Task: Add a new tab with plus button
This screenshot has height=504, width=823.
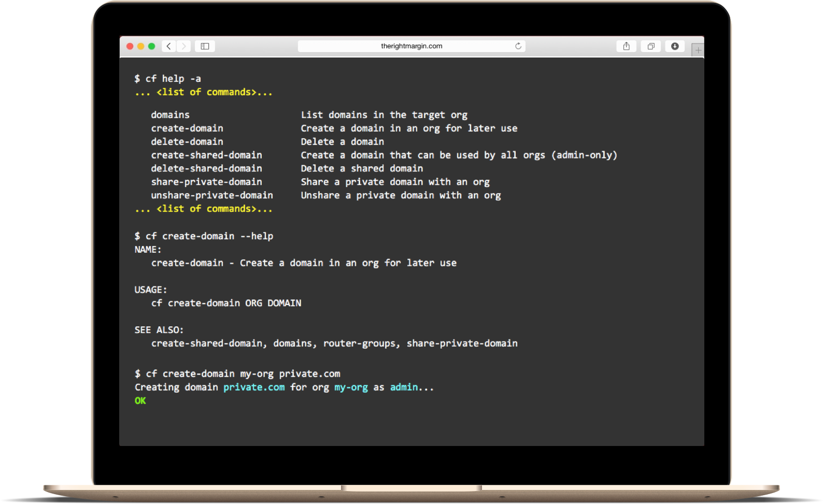Action: [698, 50]
